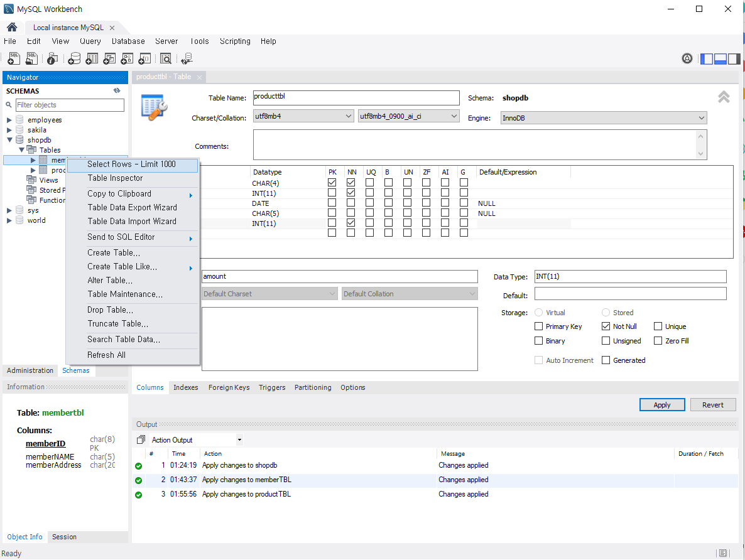Open Send to SQL Editor submenu
The image size is (745, 560).
pyautogui.click(x=133, y=237)
